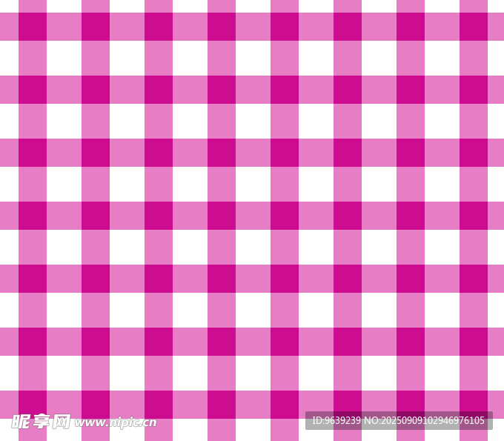Pick the dark magenta square in third row, third stripe

pyautogui.click(x=159, y=153)
